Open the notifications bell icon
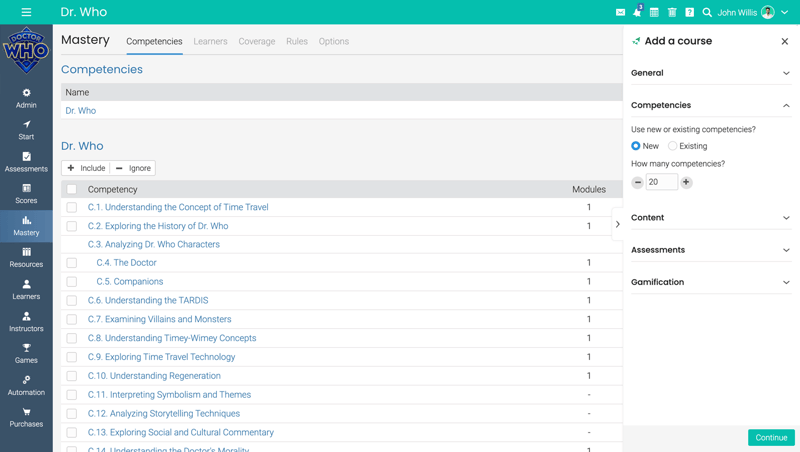 pyautogui.click(x=637, y=12)
